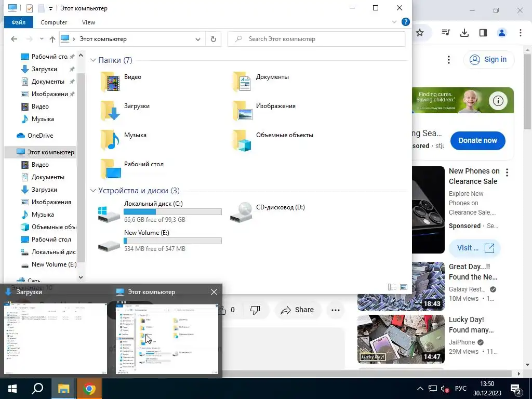Switch input language РУС
The height and width of the screenshot is (399, 532).
coord(461,389)
